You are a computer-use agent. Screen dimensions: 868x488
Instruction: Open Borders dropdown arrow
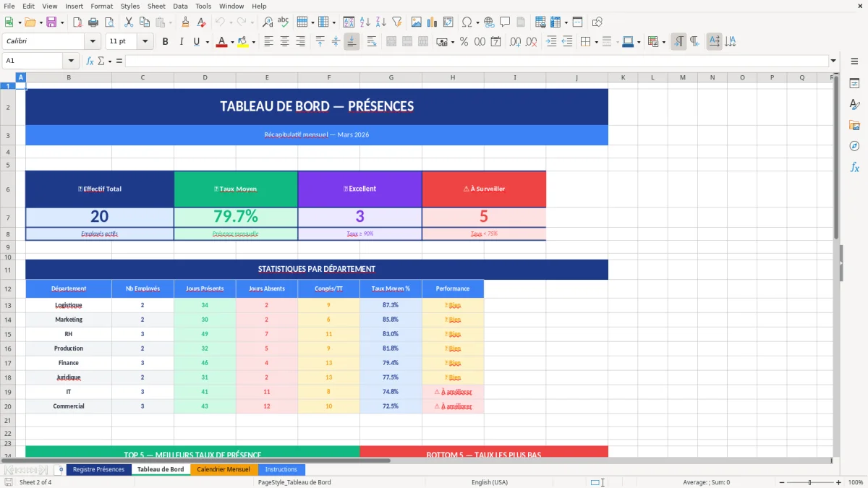[597, 42]
